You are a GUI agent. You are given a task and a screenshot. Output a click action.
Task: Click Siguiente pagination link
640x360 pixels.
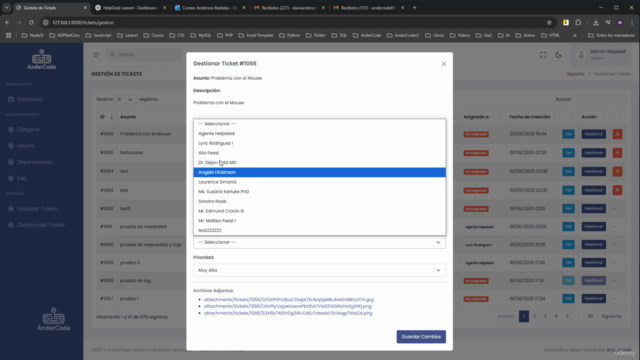click(611, 316)
